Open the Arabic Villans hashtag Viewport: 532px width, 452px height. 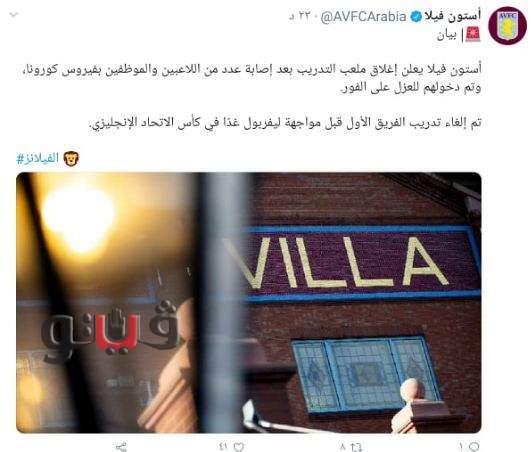[37, 158]
